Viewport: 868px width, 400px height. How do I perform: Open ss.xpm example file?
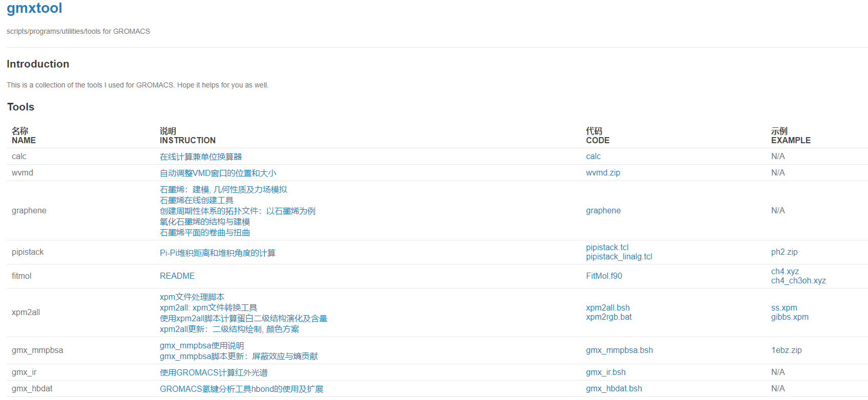(x=784, y=308)
